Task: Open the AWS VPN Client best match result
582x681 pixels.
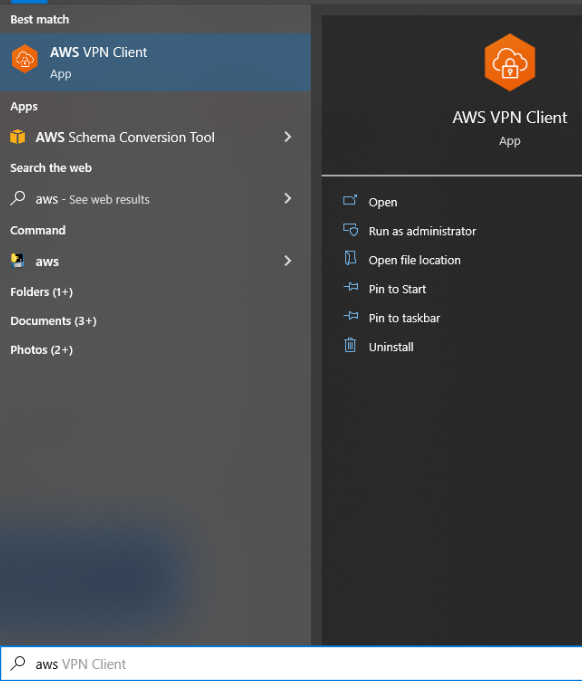Action: tap(155, 62)
